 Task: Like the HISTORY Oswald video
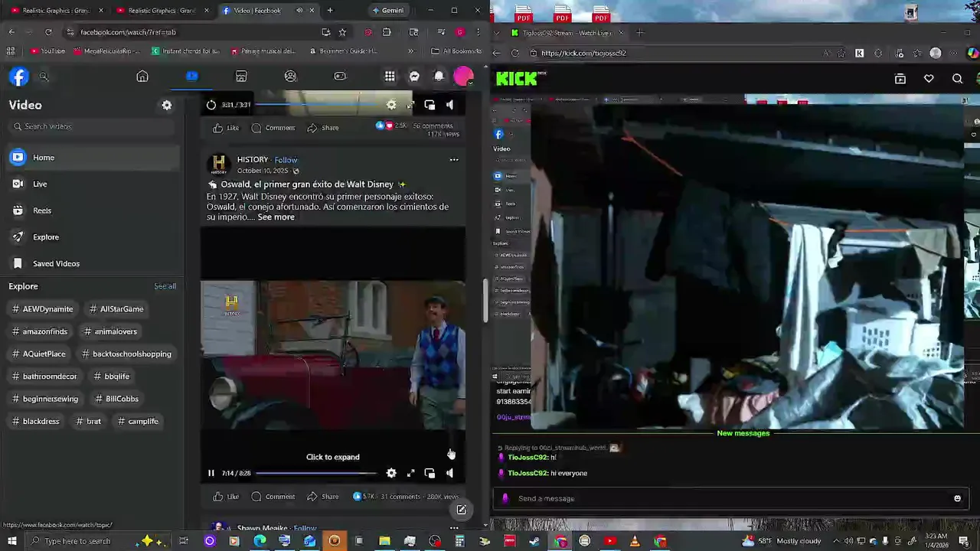226,497
